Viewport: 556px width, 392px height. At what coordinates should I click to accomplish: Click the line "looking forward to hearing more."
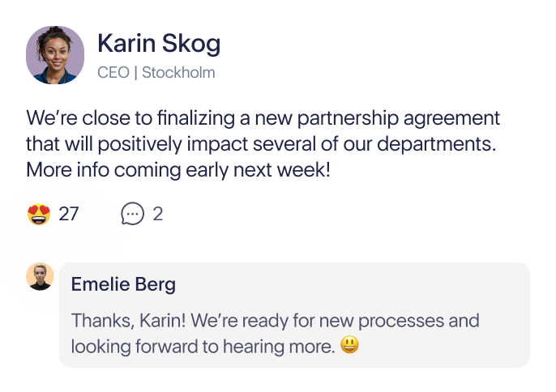tap(203, 347)
